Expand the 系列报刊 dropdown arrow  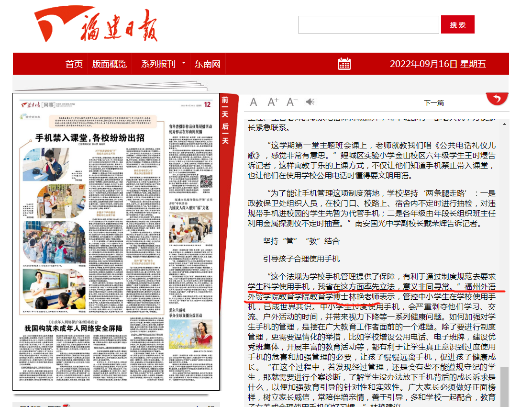click(183, 63)
